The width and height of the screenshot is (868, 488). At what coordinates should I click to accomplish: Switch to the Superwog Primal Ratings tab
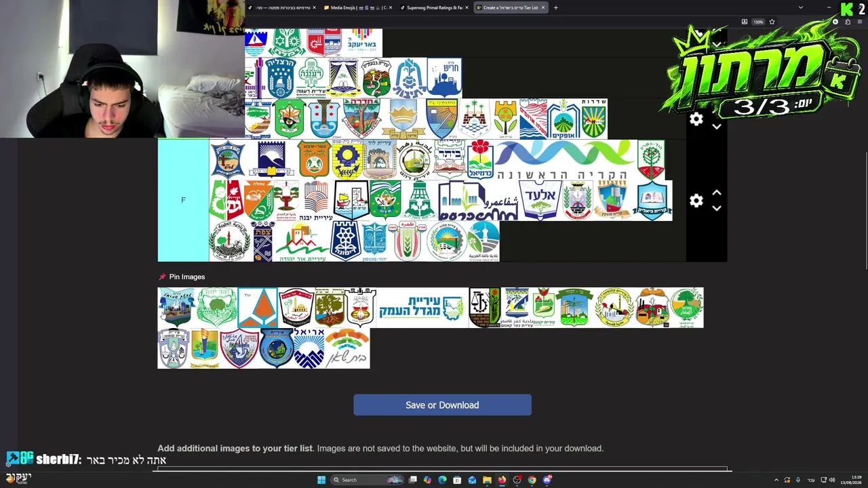pos(434,7)
